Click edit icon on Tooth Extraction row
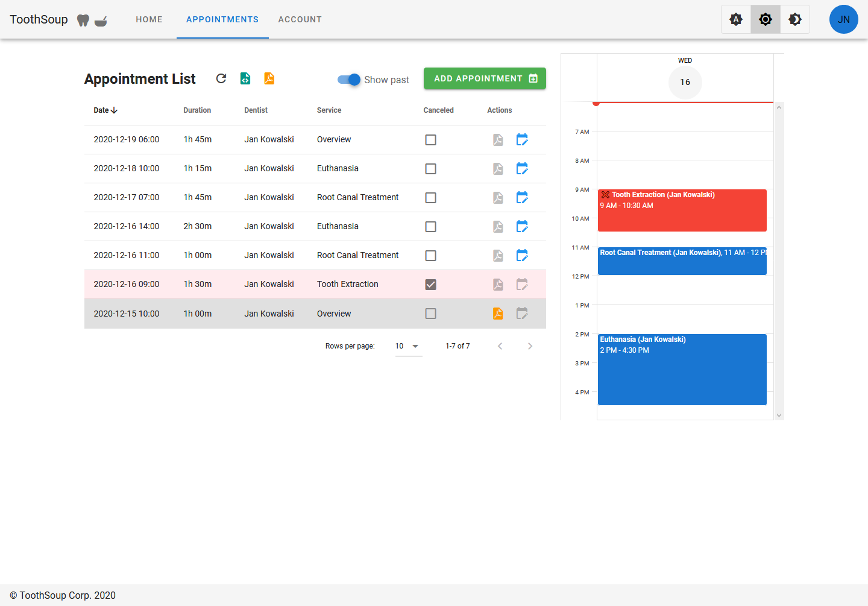The width and height of the screenshot is (868, 606). click(x=522, y=285)
